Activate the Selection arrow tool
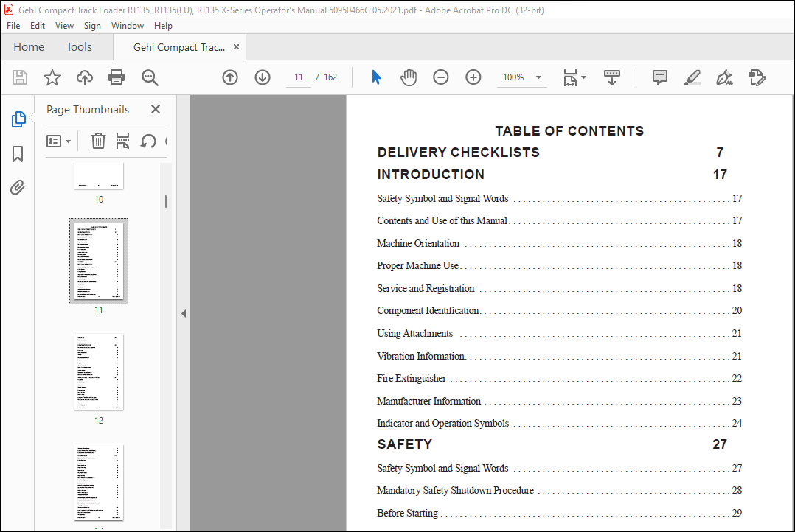 tap(376, 77)
